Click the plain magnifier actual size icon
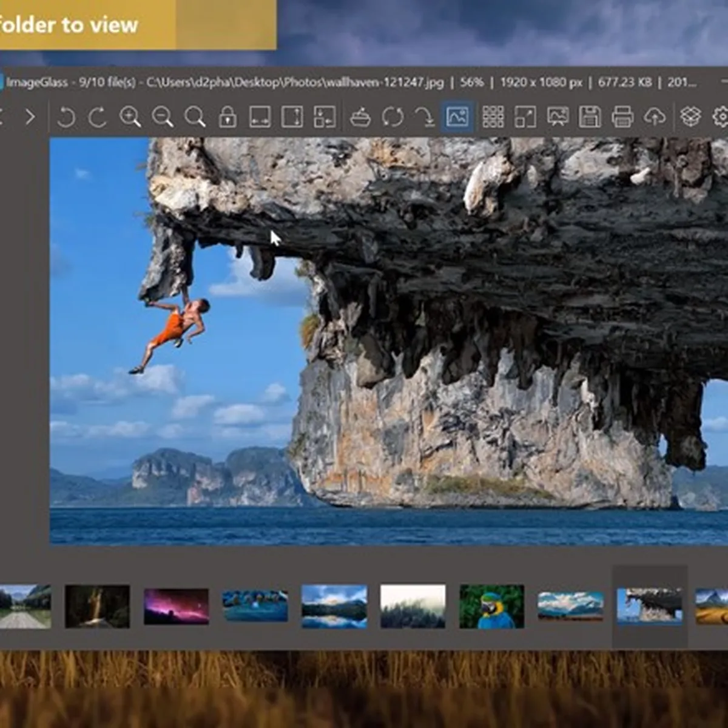 point(195,116)
